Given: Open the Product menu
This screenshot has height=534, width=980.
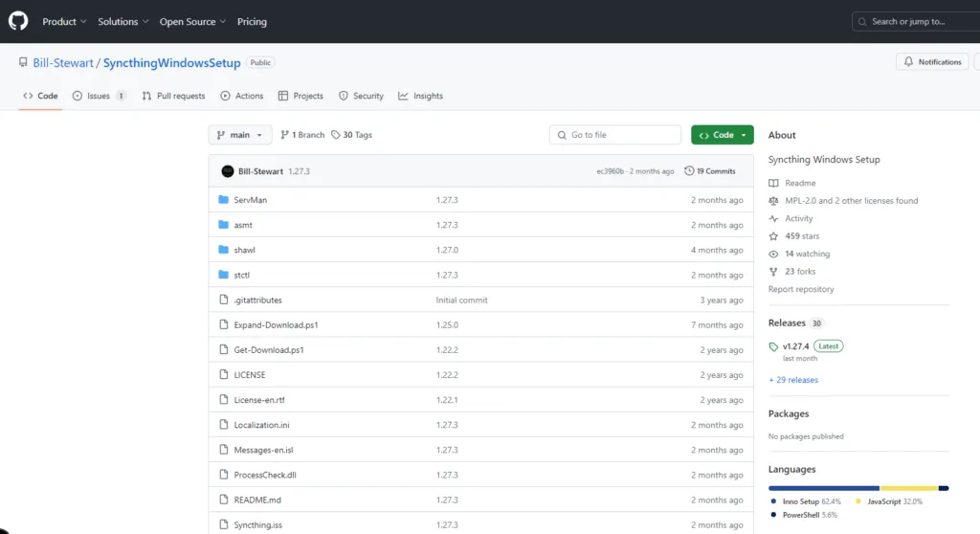Looking at the screenshot, I should pos(64,21).
